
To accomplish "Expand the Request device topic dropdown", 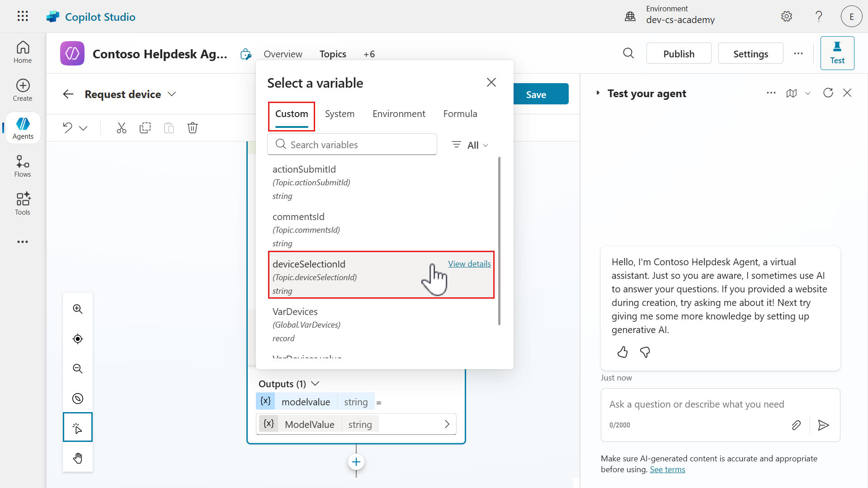I will click(x=172, y=94).
